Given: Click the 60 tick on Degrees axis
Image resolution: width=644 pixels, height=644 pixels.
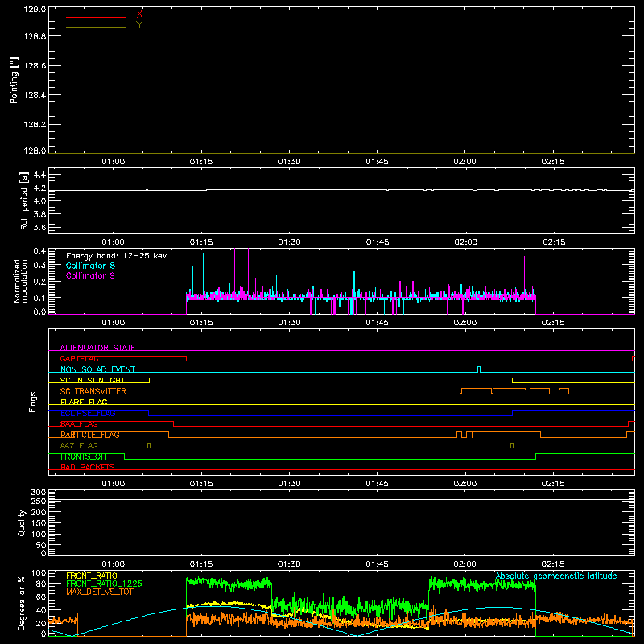Looking at the screenshot, I should tap(41, 597).
